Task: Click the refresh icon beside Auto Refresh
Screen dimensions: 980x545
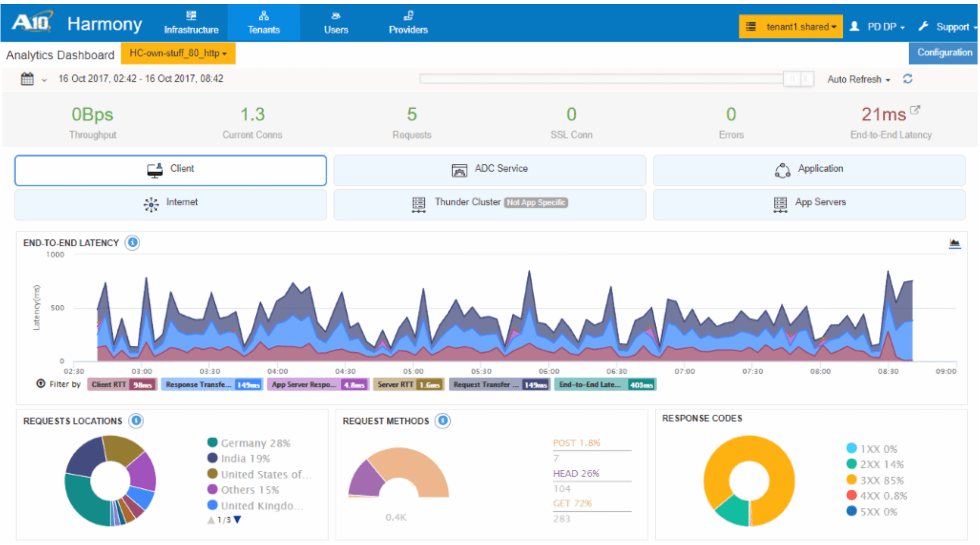Action: coord(908,79)
